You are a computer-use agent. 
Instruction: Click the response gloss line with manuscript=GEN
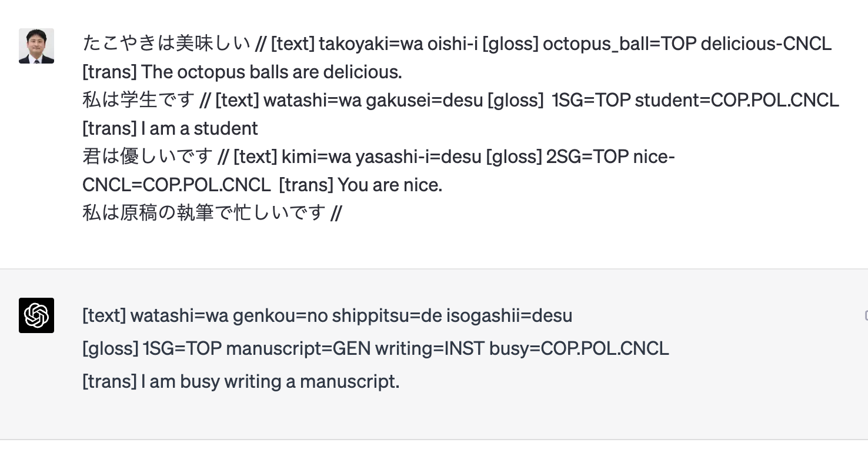376,348
